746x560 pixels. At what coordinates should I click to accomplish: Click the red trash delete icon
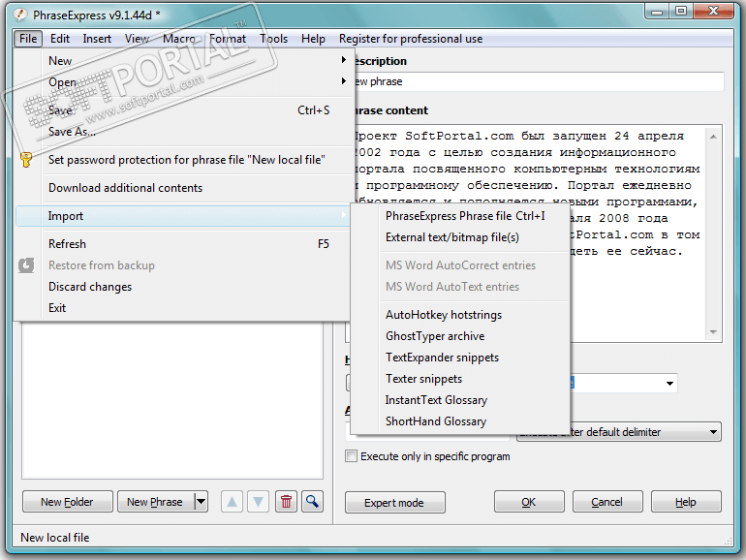click(x=286, y=502)
